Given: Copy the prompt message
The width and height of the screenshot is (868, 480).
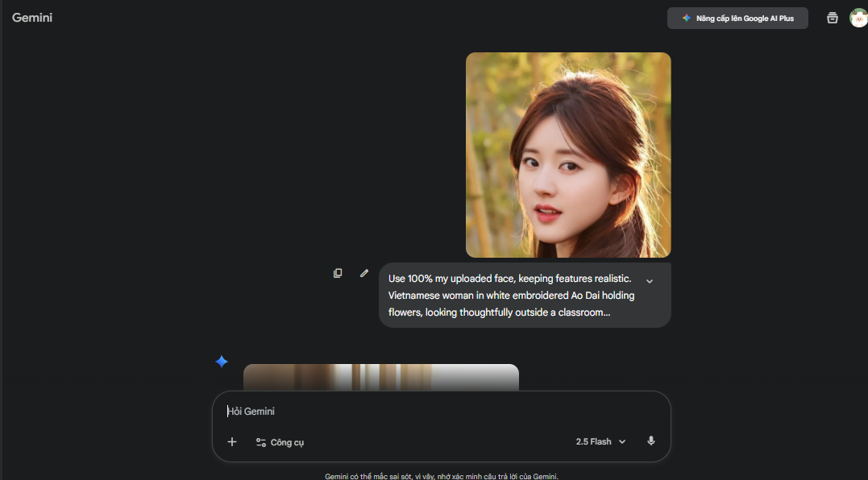Looking at the screenshot, I should point(338,273).
